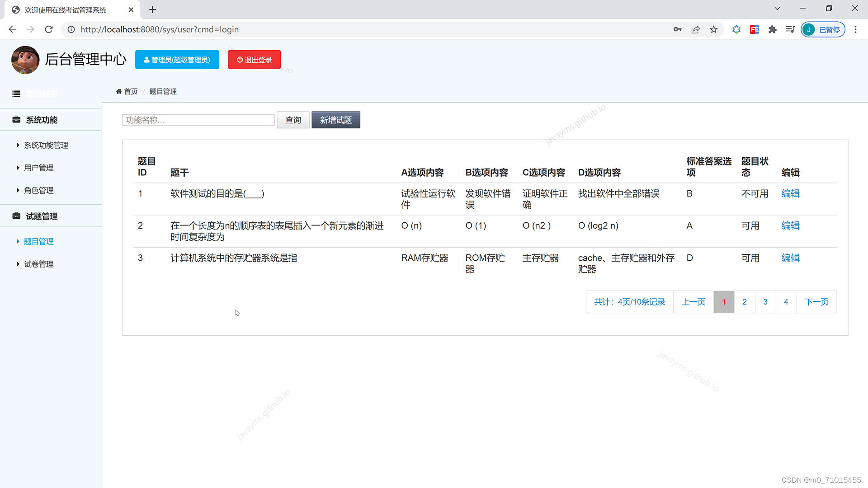
Task: Open the Chrome three-dot menu
Action: click(855, 29)
